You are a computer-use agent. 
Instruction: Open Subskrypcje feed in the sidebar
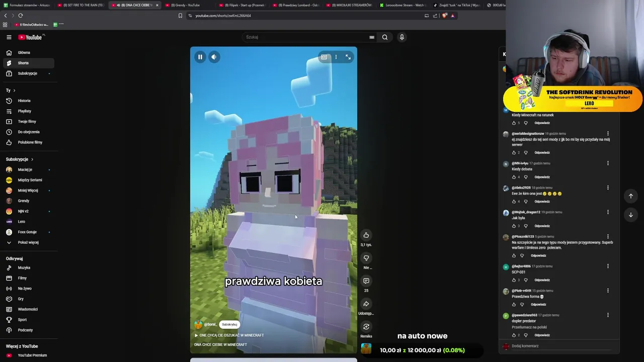click(28, 73)
